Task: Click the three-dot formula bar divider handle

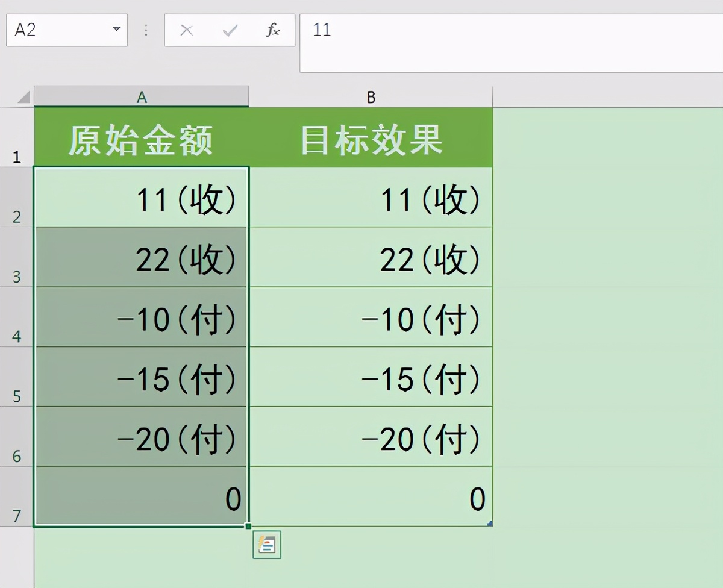Action: [x=146, y=30]
